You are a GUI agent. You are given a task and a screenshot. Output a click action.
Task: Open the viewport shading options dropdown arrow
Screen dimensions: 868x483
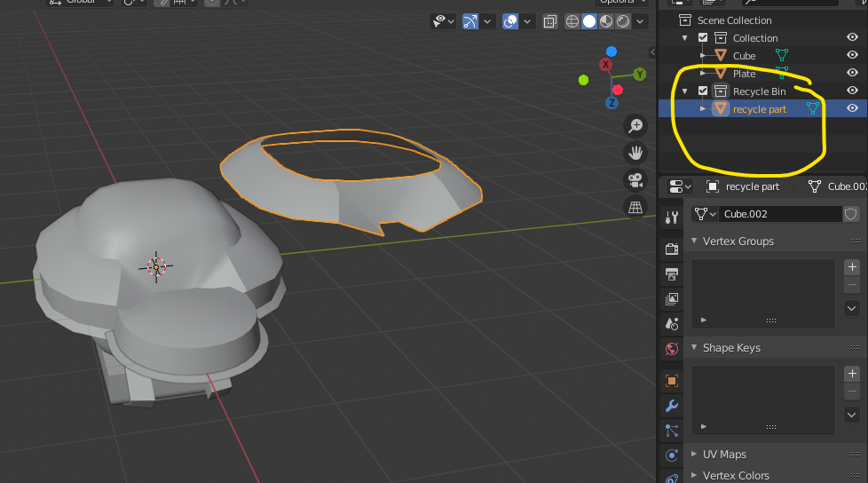pos(641,21)
